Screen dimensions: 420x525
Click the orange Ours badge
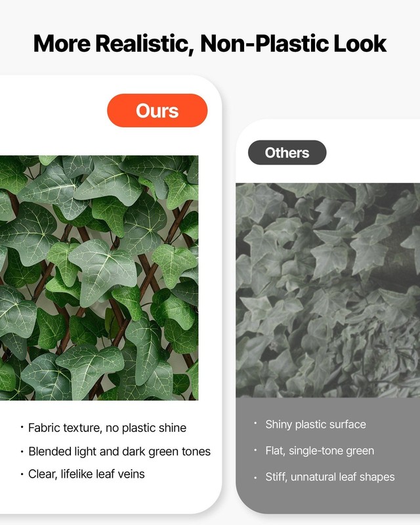coord(157,110)
